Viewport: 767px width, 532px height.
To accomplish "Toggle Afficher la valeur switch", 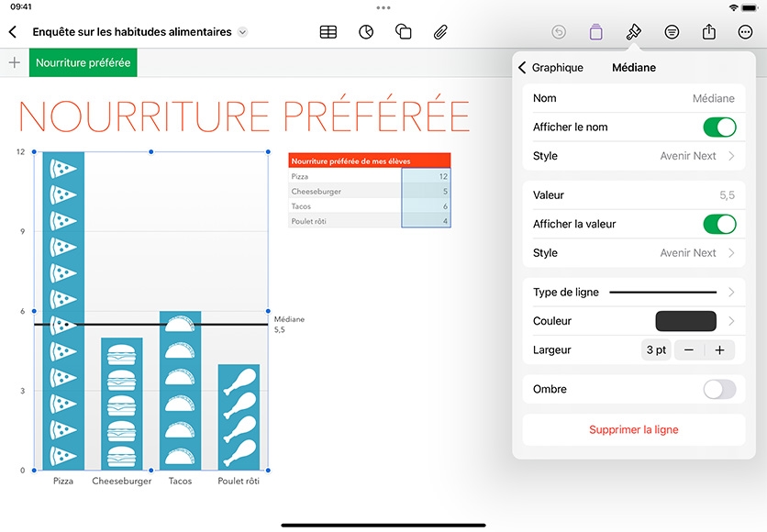I will pos(719,224).
